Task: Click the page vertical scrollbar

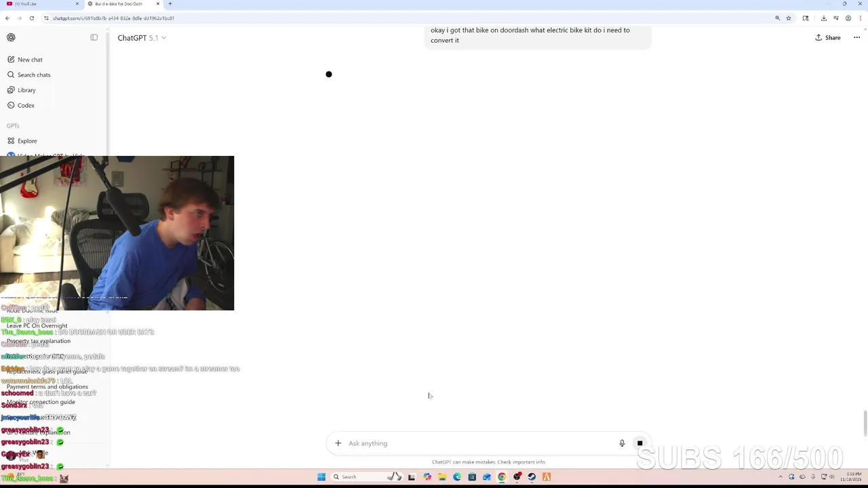Action: click(x=865, y=424)
